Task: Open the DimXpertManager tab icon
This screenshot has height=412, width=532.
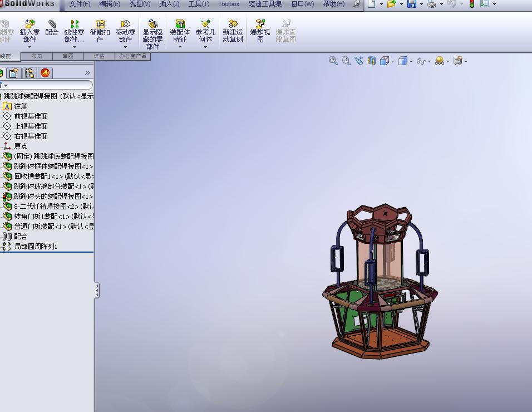Action: coord(45,72)
